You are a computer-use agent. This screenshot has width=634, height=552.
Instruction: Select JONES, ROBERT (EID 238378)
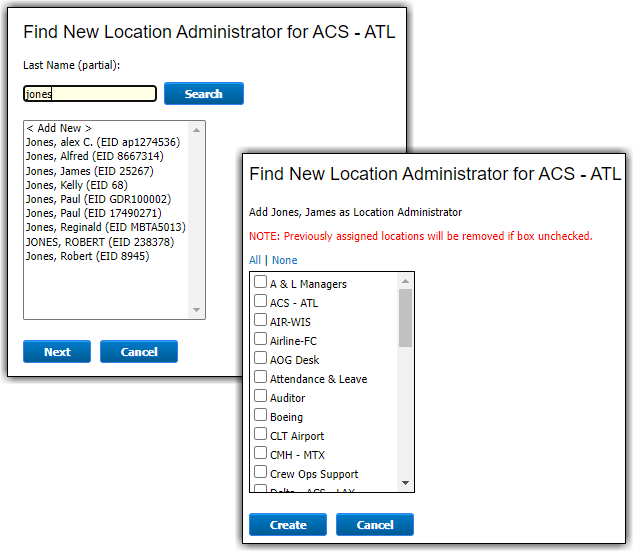(99, 242)
